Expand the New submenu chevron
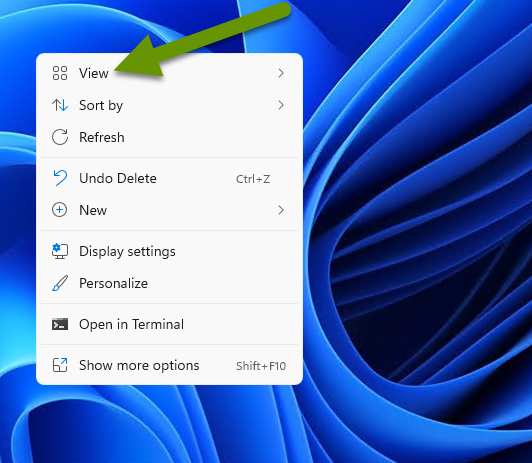This screenshot has height=463, width=532. click(x=281, y=210)
